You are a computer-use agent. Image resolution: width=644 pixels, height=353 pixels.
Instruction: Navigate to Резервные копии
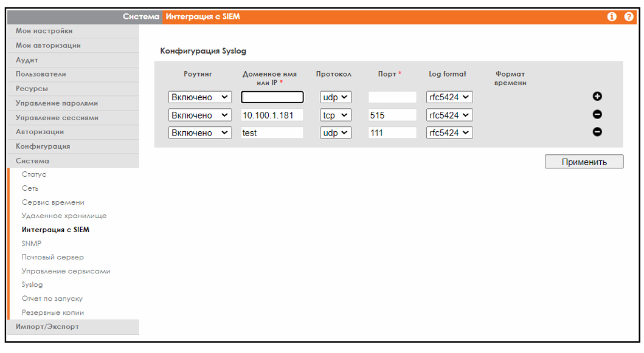53,312
